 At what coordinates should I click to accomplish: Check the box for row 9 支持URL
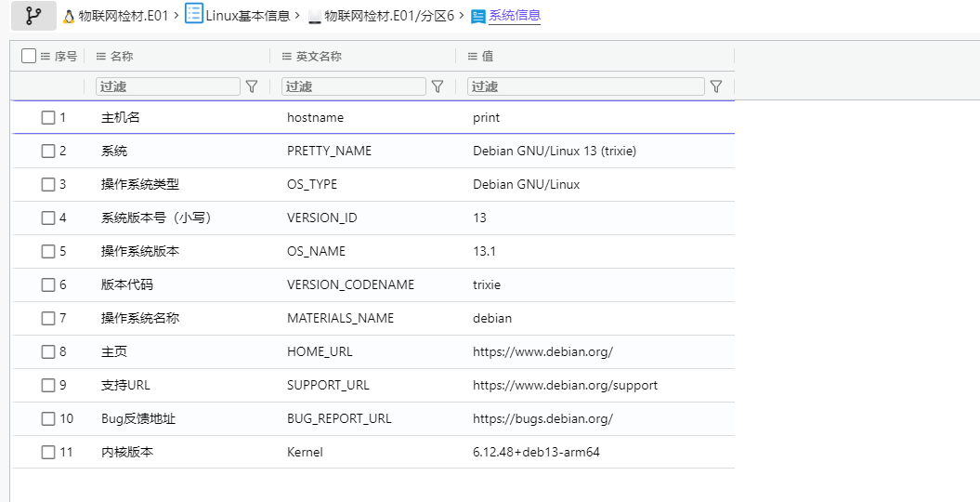[48, 385]
